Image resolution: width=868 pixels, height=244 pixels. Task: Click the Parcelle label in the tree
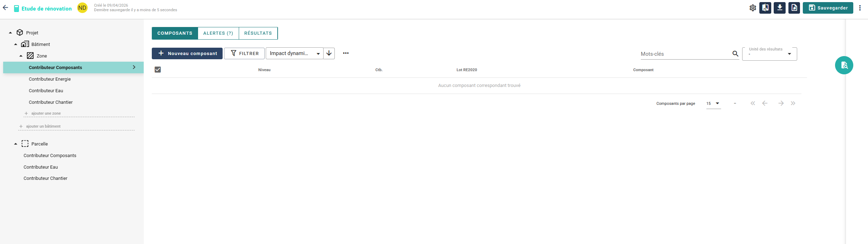coord(40,144)
